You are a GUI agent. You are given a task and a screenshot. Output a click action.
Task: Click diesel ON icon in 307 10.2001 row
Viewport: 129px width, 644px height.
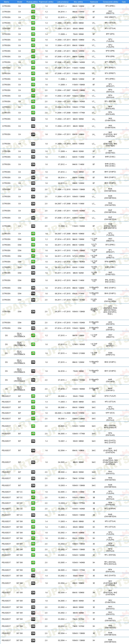(x=33, y=441)
